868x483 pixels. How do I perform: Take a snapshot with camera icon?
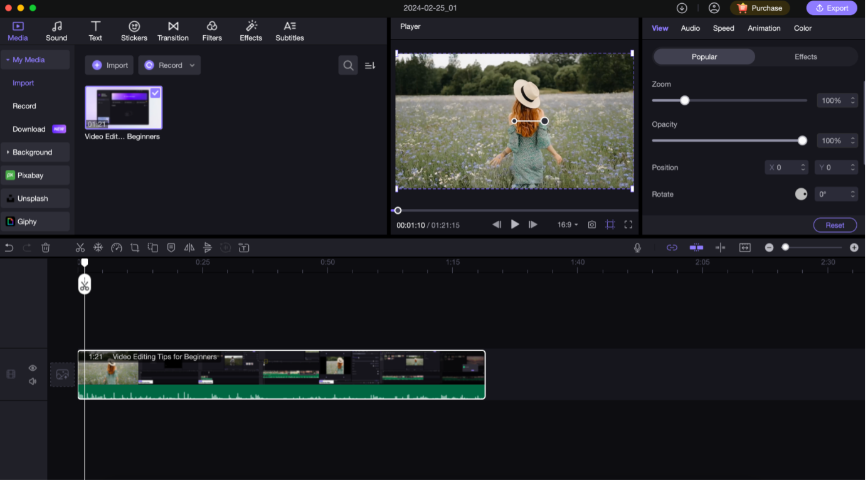click(x=592, y=225)
